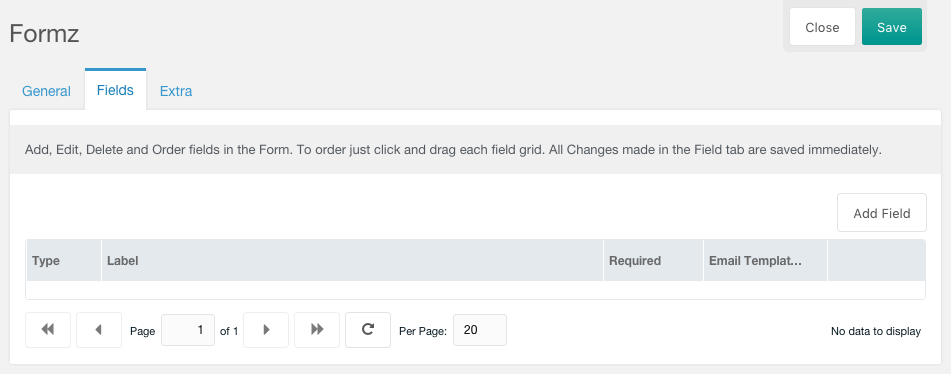
Task: Sort by the Label column header
Action: coord(352,261)
